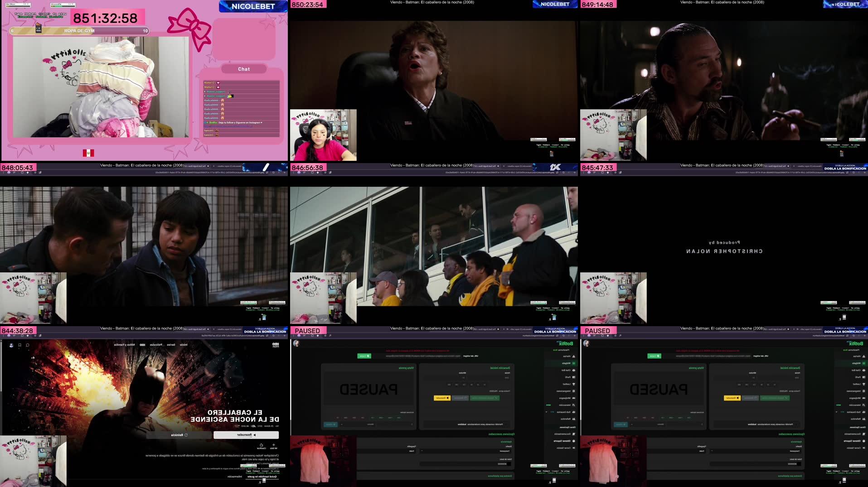
Task: Click the Peru flag icon under pink stream
Action: click(x=88, y=153)
